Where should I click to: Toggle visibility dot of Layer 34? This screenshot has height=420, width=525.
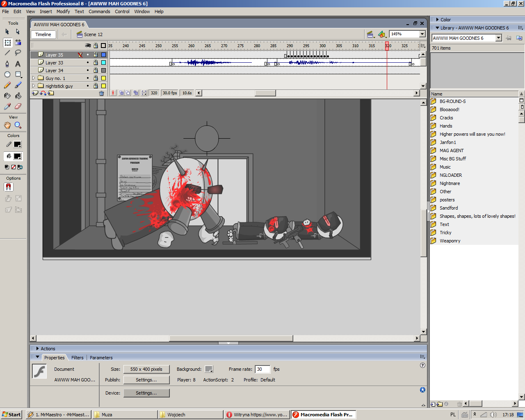pos(88,70)
